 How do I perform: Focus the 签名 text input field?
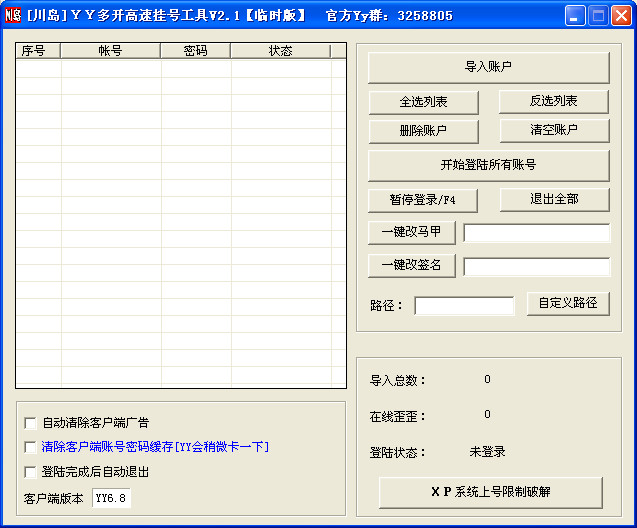(x=537, y=267)
